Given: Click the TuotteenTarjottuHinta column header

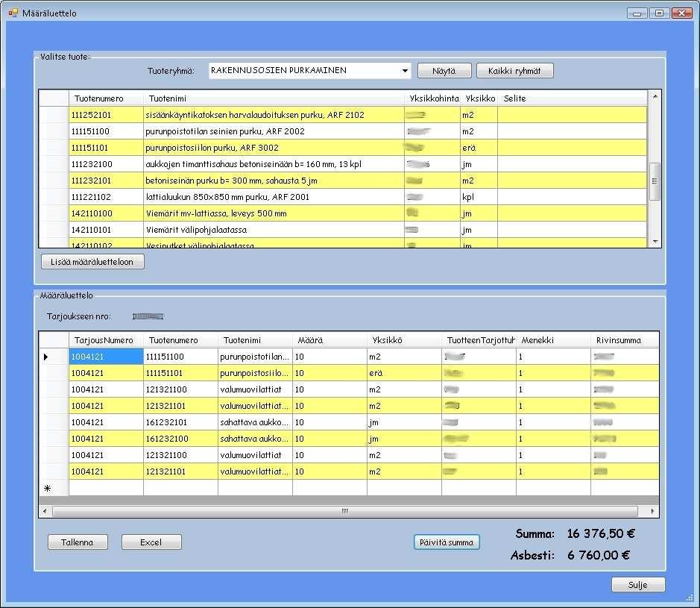Looking at the screenshot, I should pyautogui.click(x=479, y=340).
